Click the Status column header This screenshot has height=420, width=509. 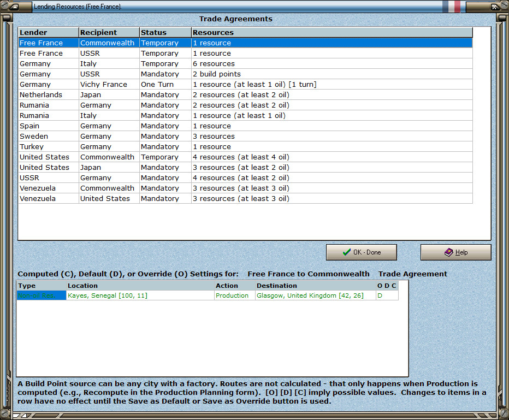tap(165, 32)
